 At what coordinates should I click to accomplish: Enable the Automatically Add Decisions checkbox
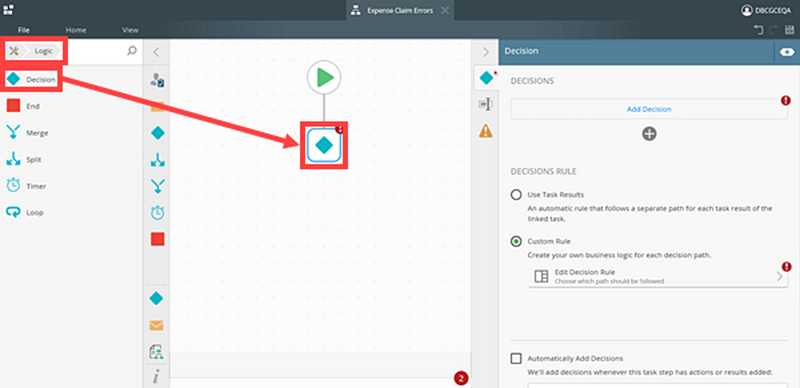pos(516,358)
